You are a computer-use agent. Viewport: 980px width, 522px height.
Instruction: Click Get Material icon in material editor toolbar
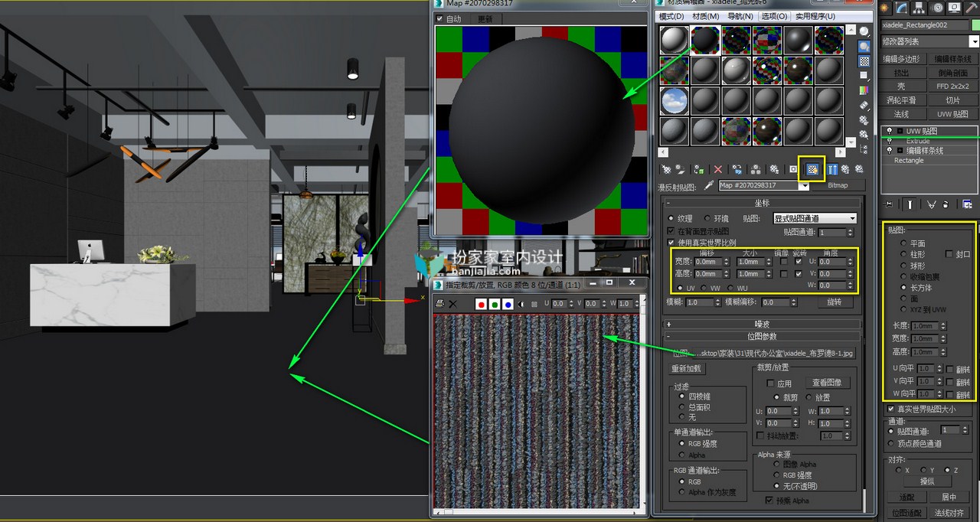(x=666, y=169)
